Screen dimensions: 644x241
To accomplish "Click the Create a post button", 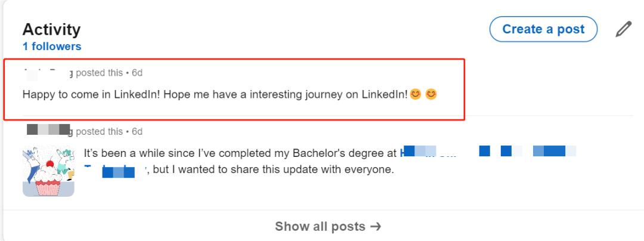I will pos(543,29).
